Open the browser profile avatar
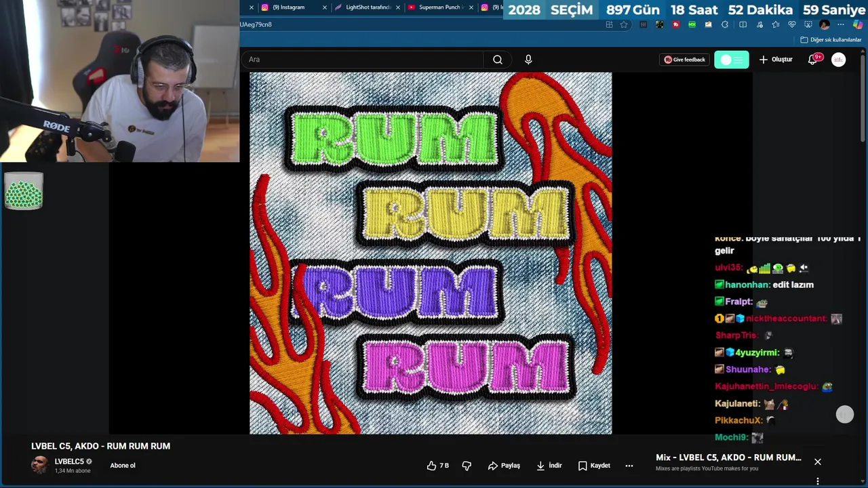The width and height of the screenshot is (868, 488). [x=825, y=24]
